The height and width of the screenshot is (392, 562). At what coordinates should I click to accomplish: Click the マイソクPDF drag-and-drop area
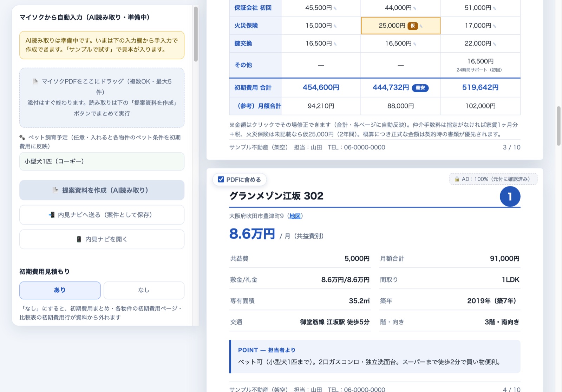pos(102,98)
